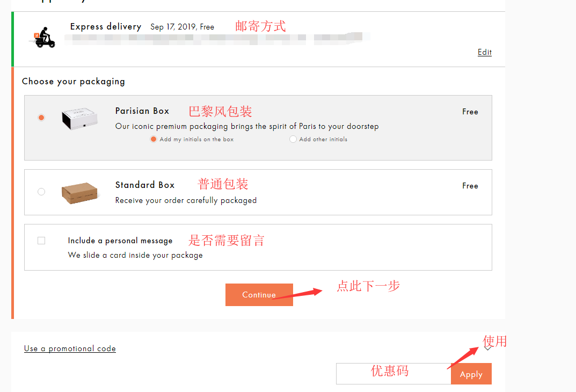
Task: Click the "Standard Box" title text
Action: [144, 185]
